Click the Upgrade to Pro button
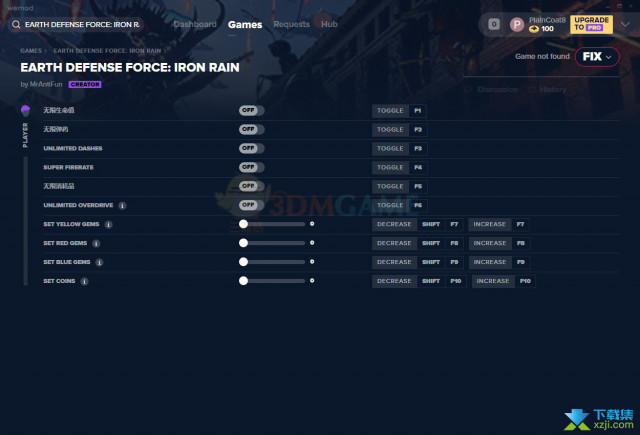640x435 pixels. coord(591,24)
